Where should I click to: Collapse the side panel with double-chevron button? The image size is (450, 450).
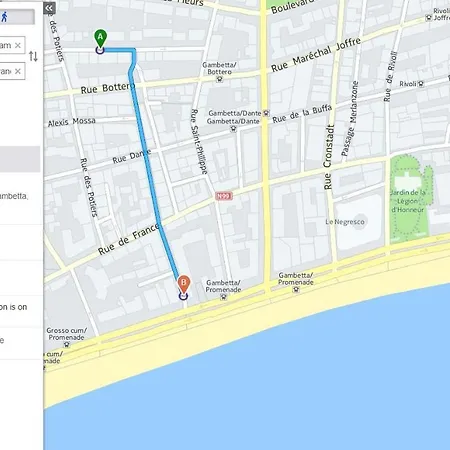(49, 8)
